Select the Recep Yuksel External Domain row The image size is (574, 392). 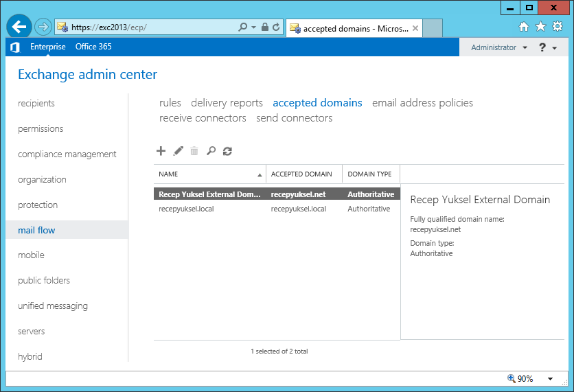[277, 194]
